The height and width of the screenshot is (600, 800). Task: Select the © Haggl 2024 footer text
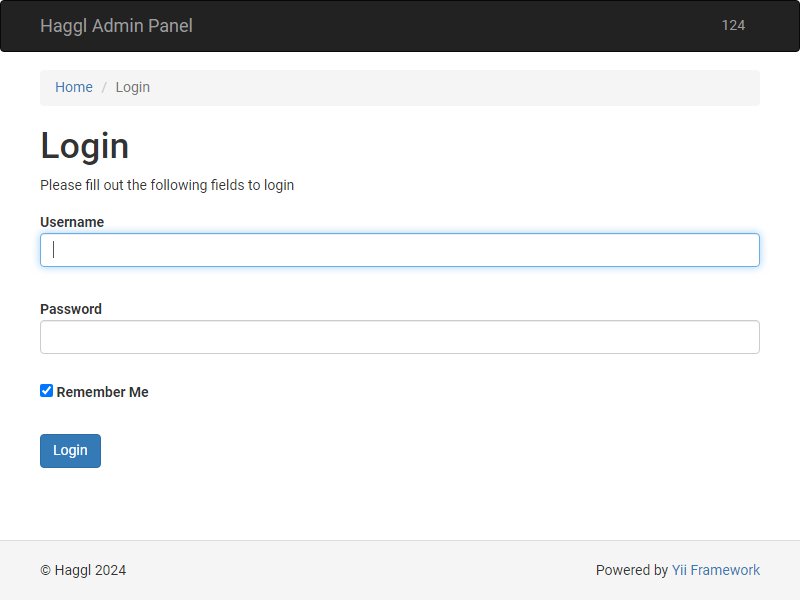tap(83, 570)
